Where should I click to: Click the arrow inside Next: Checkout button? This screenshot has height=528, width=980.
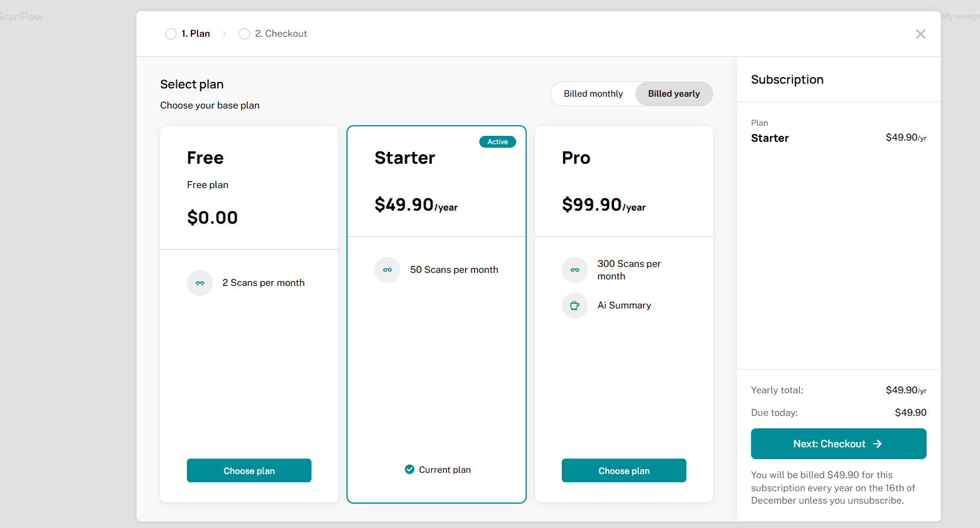click(x=878, y=443)
